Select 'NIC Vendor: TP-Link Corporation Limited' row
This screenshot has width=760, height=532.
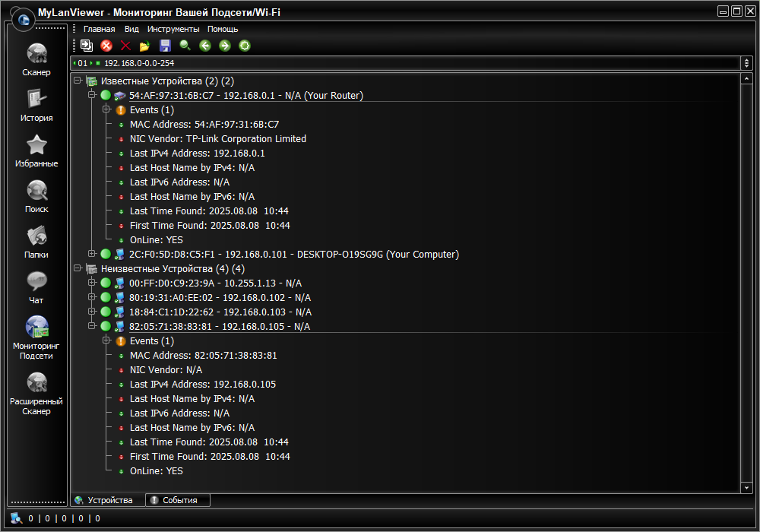tap(217, 138)
